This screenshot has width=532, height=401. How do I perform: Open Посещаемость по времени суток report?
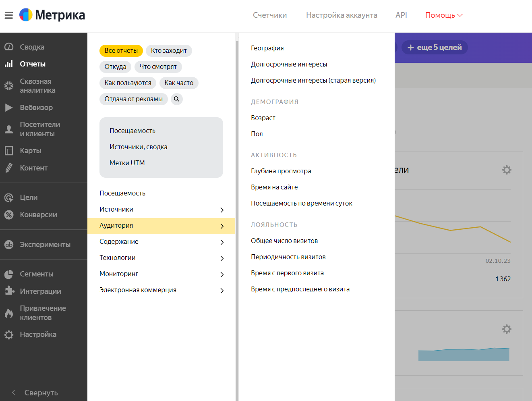[302, 203]
